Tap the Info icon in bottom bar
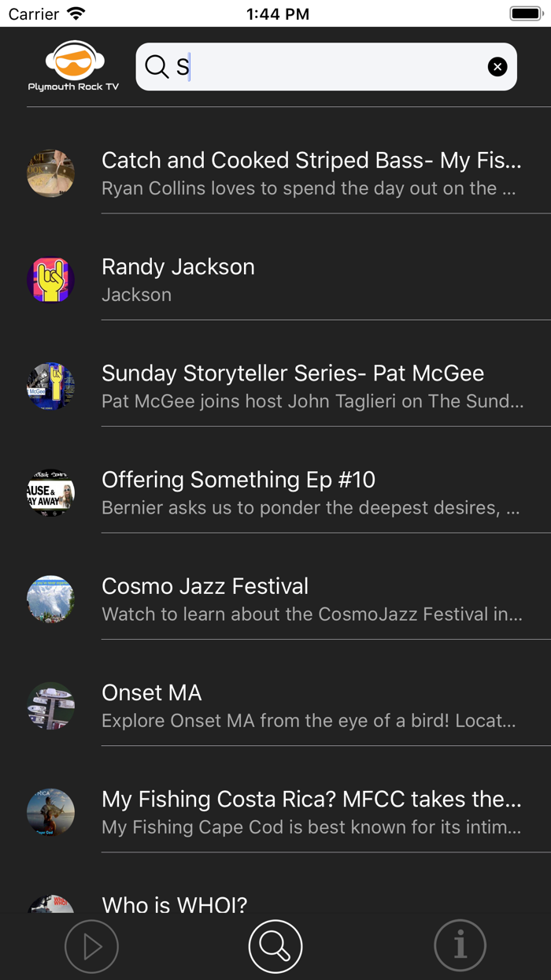 click(460, 945)
